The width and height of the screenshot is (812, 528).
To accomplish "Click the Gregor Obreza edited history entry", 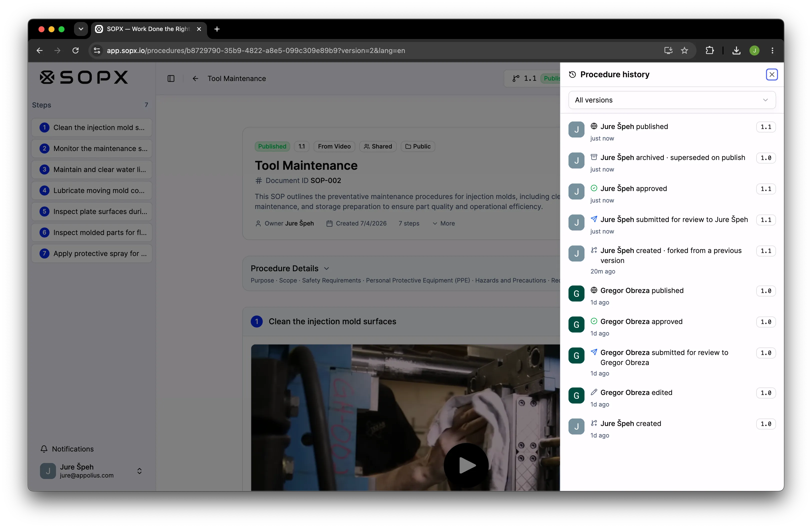I will (672, 398).
